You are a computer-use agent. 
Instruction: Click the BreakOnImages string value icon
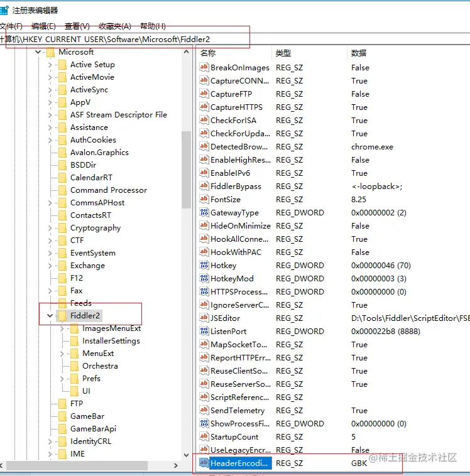[204, 67]
